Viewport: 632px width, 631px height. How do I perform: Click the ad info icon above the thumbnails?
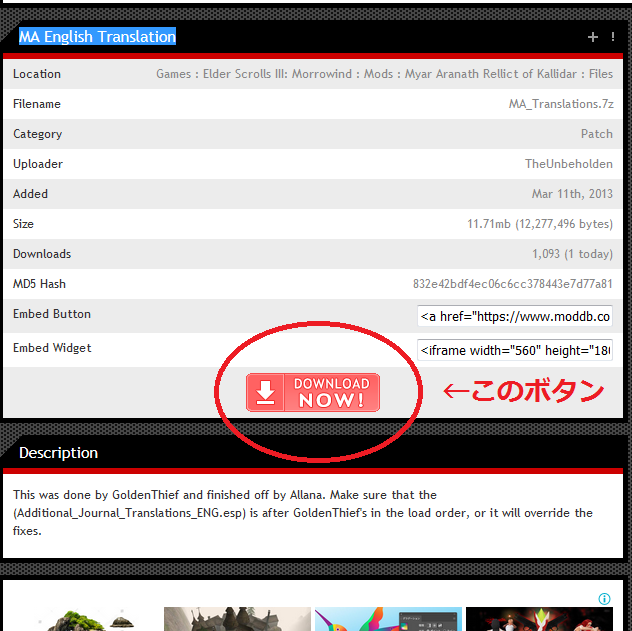pos(604,598)
